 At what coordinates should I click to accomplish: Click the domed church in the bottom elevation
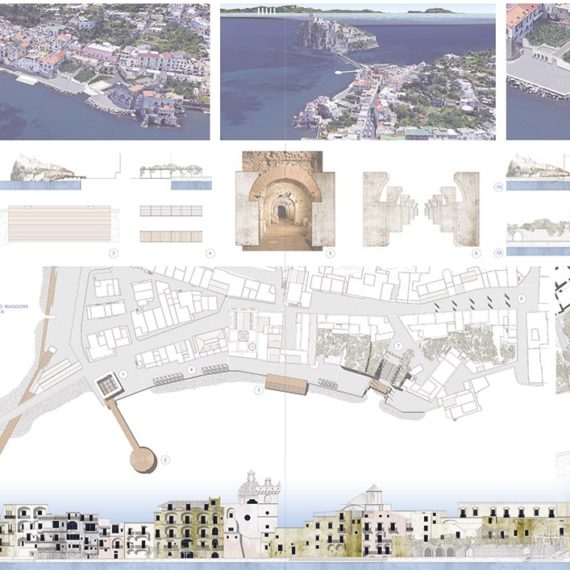252,514
